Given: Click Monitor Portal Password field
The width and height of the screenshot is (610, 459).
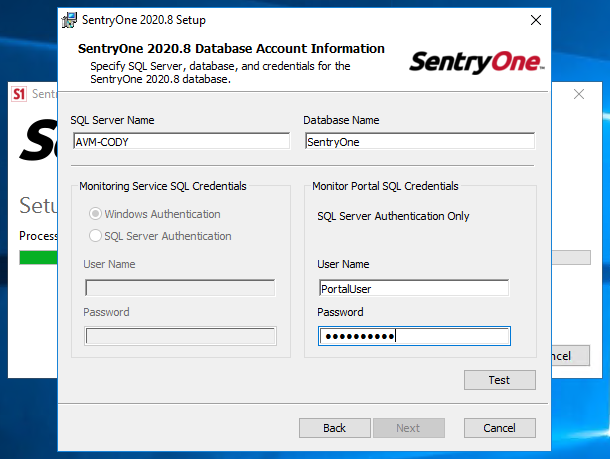Looking at the screenshot, I should (x=414, y=336).
